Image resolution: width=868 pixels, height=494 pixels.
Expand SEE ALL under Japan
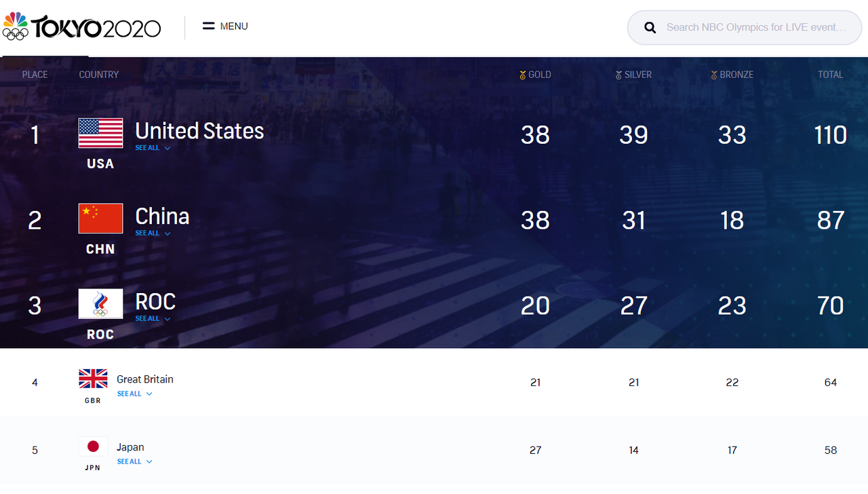(134, 462)
